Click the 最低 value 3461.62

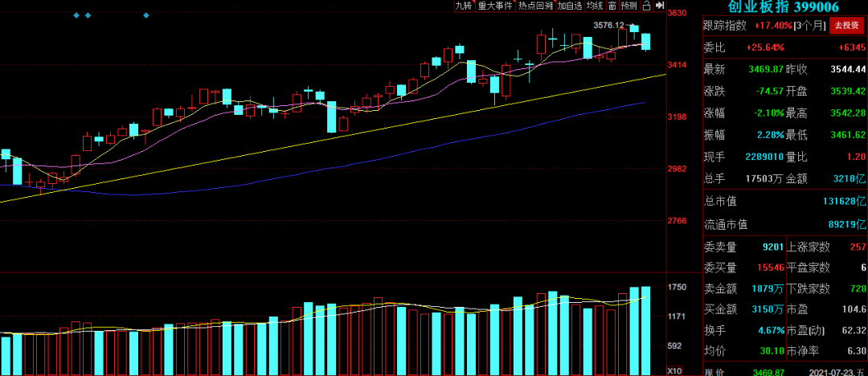pos(848,135)
